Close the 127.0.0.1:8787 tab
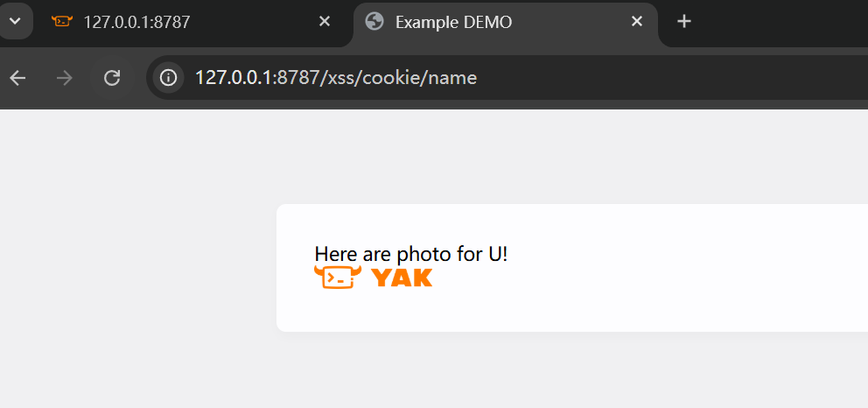Screen dimensions: 868x408 coord(325,22)
